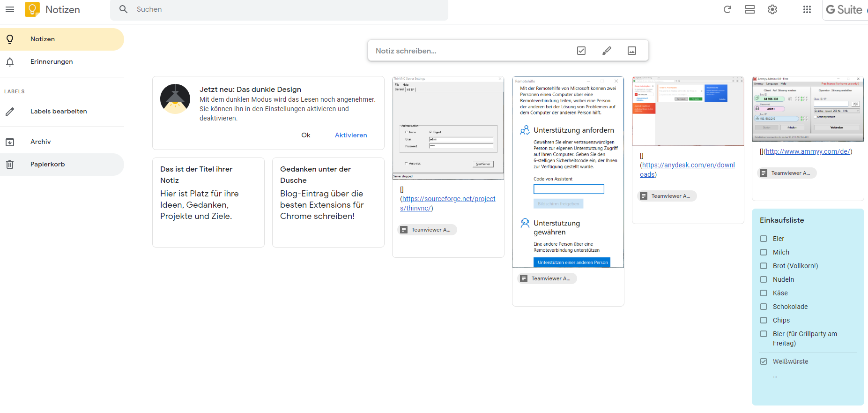Click the search magnifier icon

123,9
